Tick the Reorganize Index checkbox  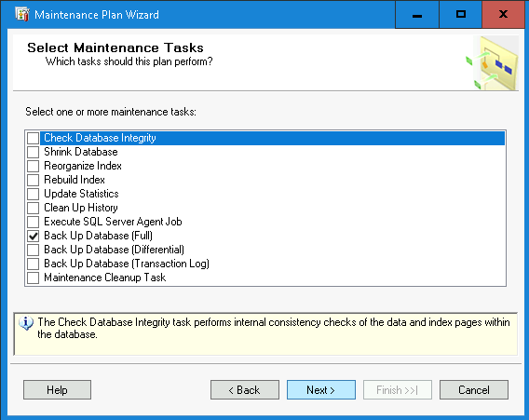34,166
